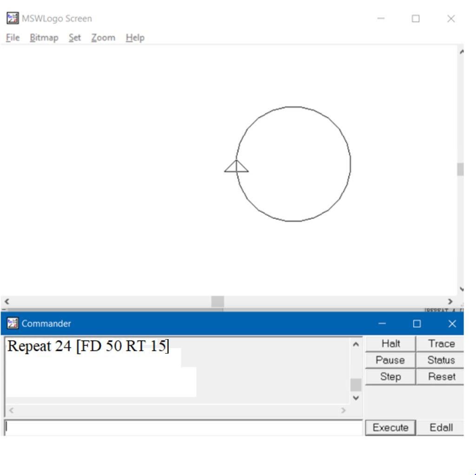The image size is (476, 475).
Task: Click the Commander history vertical scrollbar thumb
Action: click(356, 385)
